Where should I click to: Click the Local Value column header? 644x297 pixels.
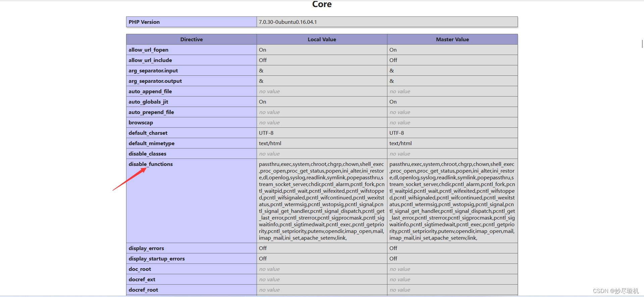click(x=322, y=39)
